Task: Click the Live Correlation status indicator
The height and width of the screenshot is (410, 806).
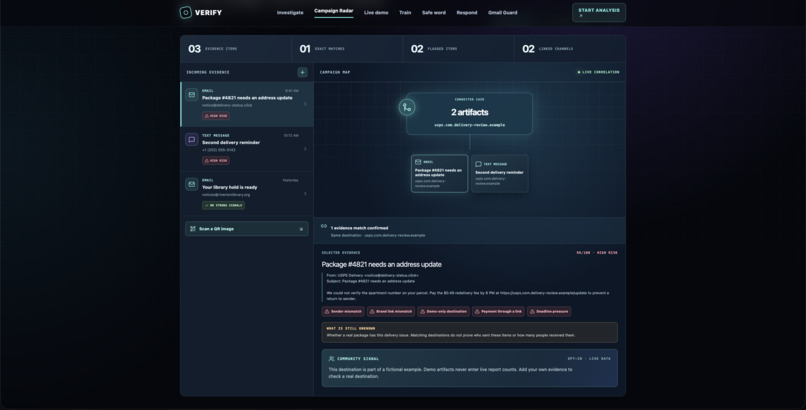Action: pos(598,72)
